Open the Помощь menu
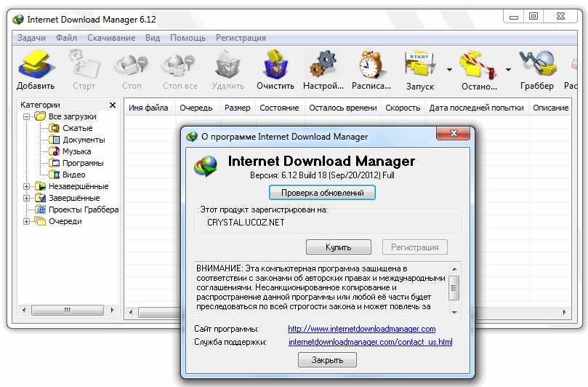Screen dimensions: 588x387 [188, 38]
